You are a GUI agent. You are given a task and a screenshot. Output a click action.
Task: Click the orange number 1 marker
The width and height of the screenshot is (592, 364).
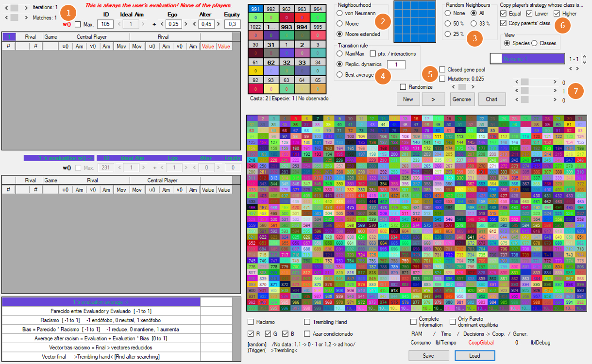click(x=70, y=13)
